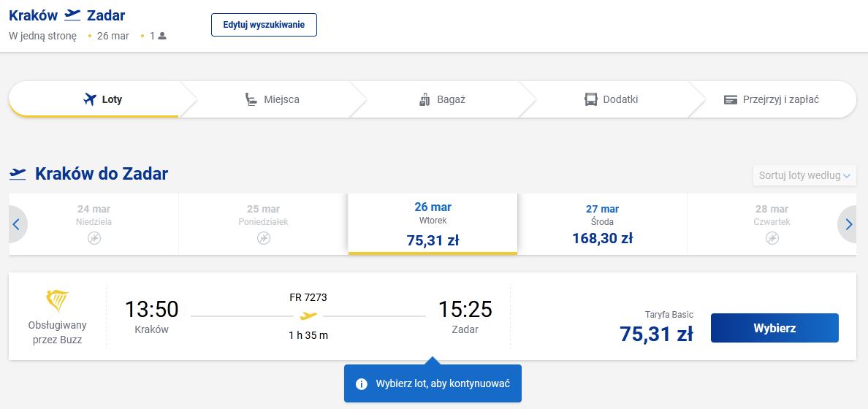The height and width of the screenshot is (409, 868).
Task: Click the Ryanair harp logo icon
Action: (x=57, y=301)
